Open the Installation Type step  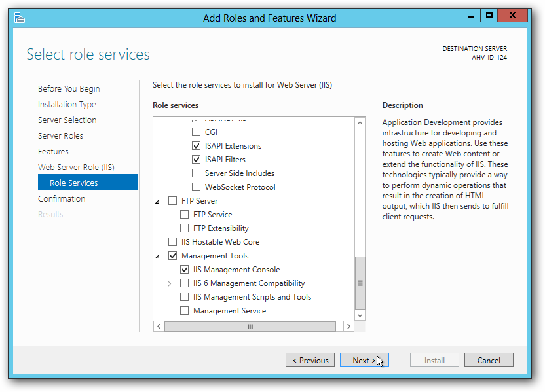point(67,105)
